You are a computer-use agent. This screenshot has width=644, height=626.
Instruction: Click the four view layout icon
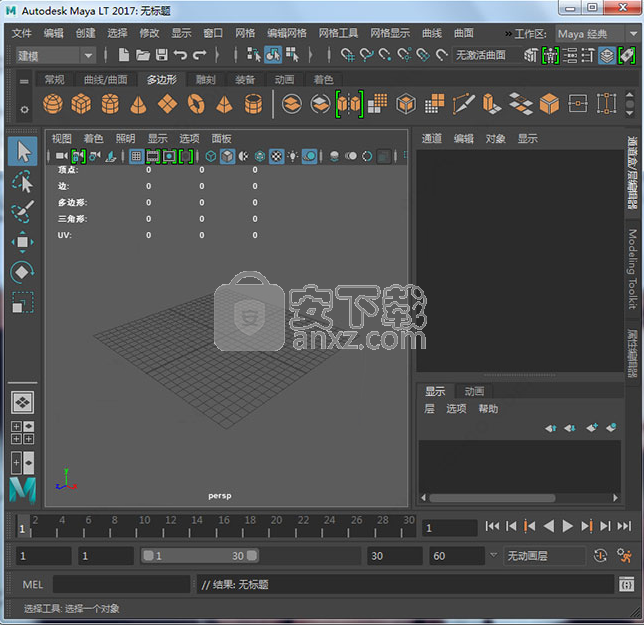point(23,432)
